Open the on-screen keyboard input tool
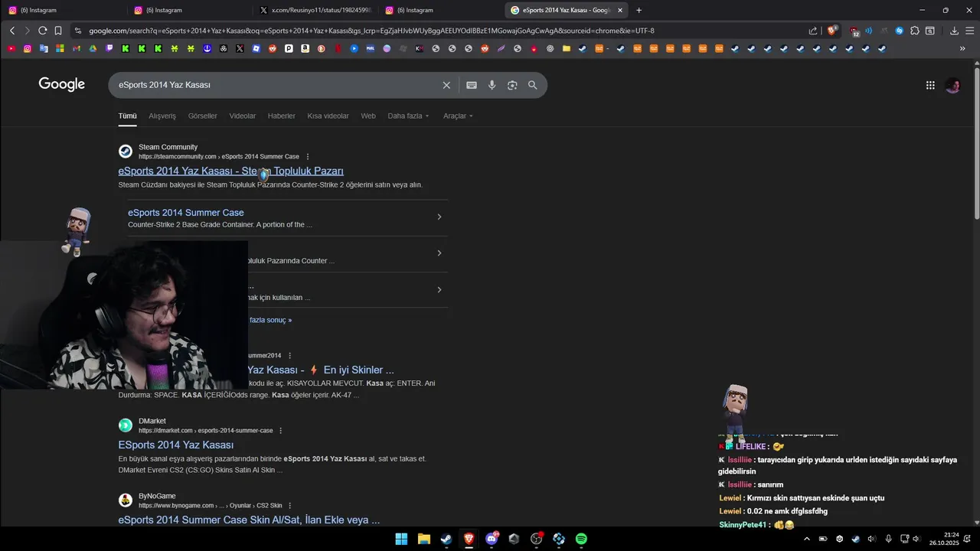Image resolution: width=980 pixels, height=551 pixels. (x=472, y=85)
